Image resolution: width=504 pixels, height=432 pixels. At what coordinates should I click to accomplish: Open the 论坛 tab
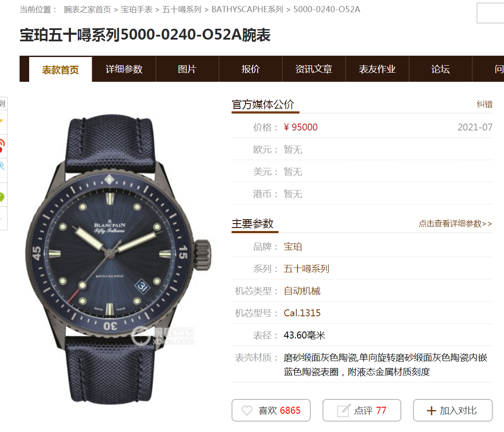pyautogui.click(x=440, y=69)
